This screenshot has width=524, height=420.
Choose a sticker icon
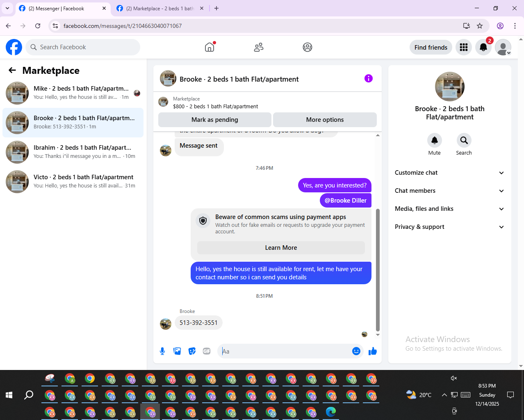(x=192, y=351)
